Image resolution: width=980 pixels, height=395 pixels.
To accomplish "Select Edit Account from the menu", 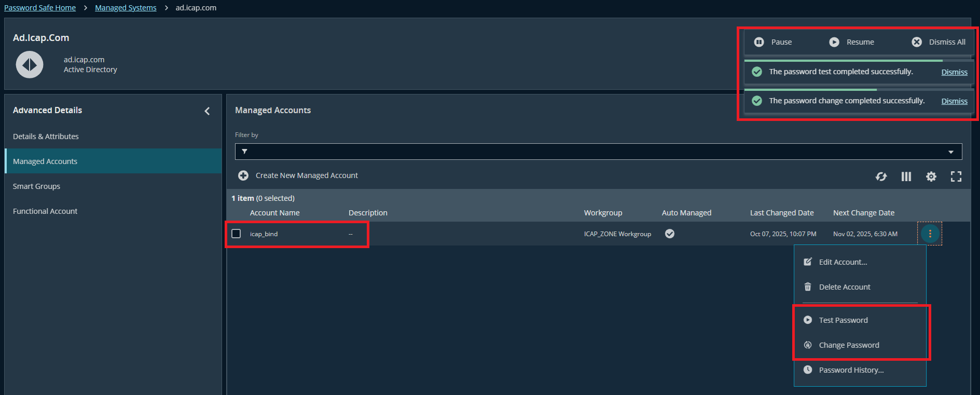I will coord(843,262).
